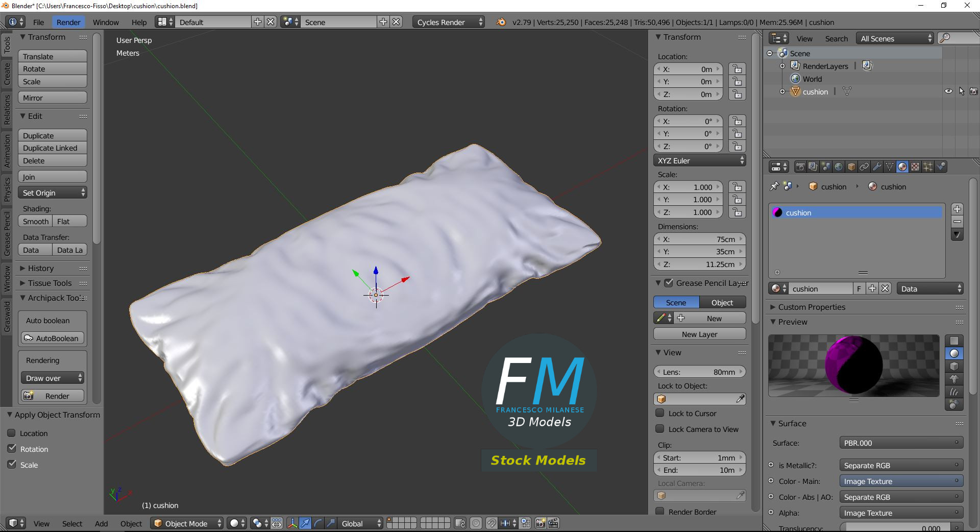
Task: Click the Duplicate Linked button
Action: [x=53, y=148]
